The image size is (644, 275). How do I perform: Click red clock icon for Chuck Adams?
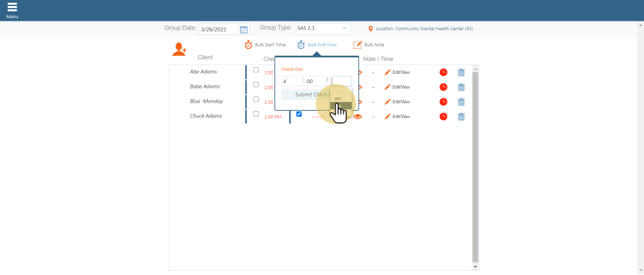[443, 117]
